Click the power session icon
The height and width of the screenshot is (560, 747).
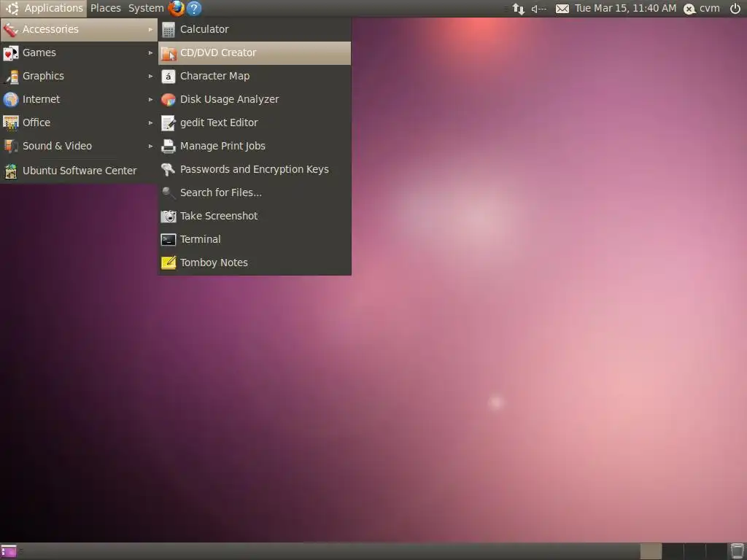coord(735,8)
